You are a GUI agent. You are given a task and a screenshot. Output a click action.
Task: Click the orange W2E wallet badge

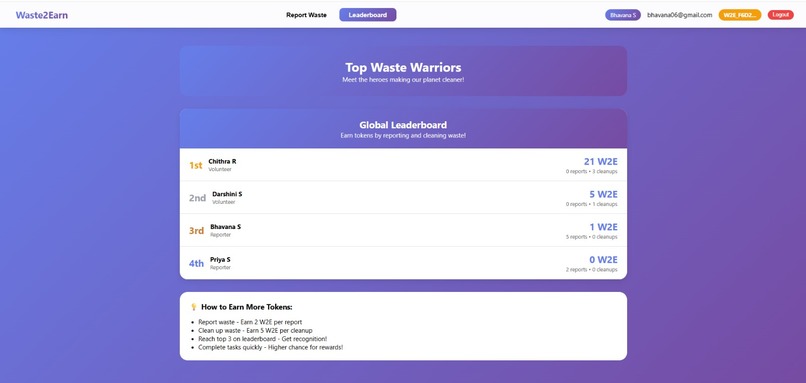[x=740, y=15]
